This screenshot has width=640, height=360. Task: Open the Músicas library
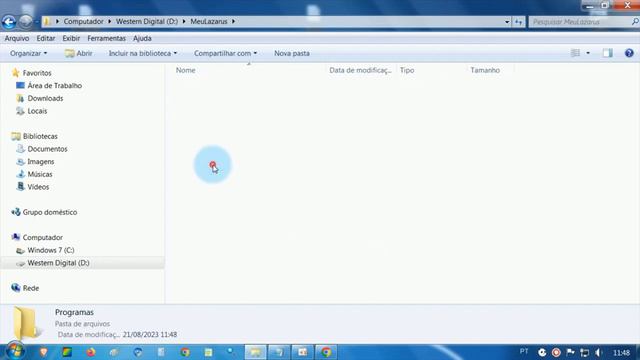[x=40, y=174]
